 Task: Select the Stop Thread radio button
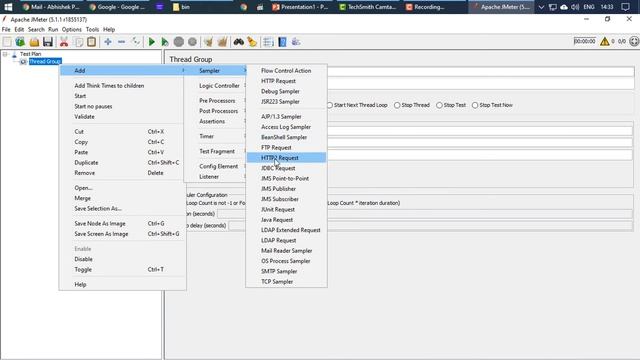tap(397, 105)
